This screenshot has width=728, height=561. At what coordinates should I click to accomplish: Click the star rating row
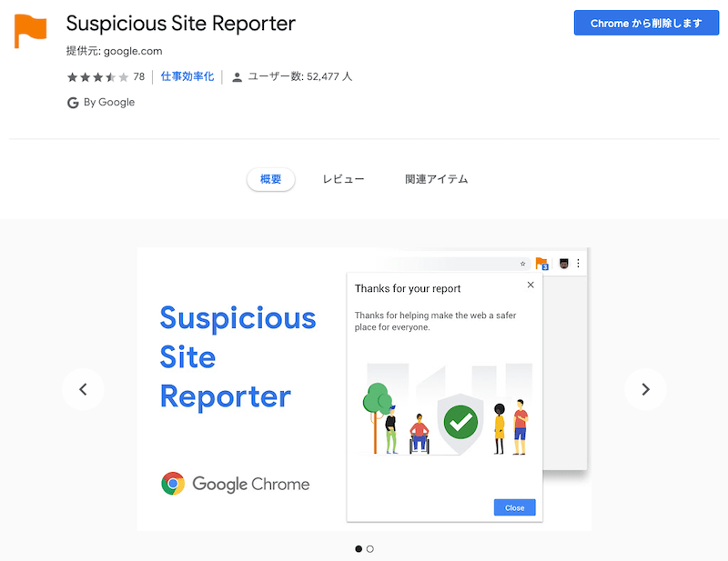[x=97, y=77]
